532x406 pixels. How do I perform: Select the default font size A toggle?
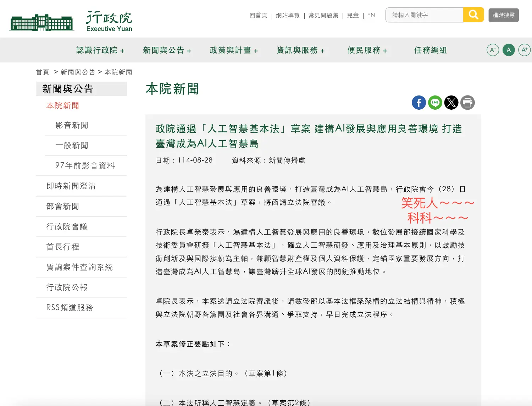tap(509, 50)
